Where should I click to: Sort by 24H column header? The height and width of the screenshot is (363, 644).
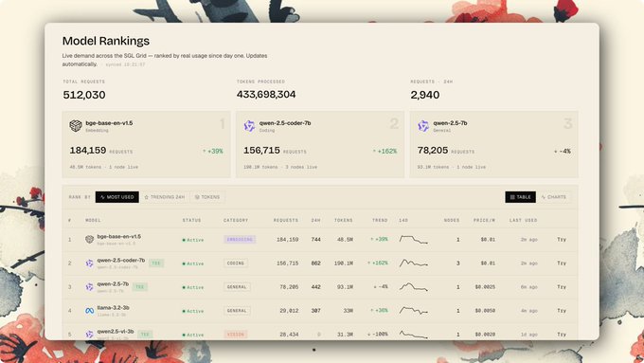click(x=315, y=220)
